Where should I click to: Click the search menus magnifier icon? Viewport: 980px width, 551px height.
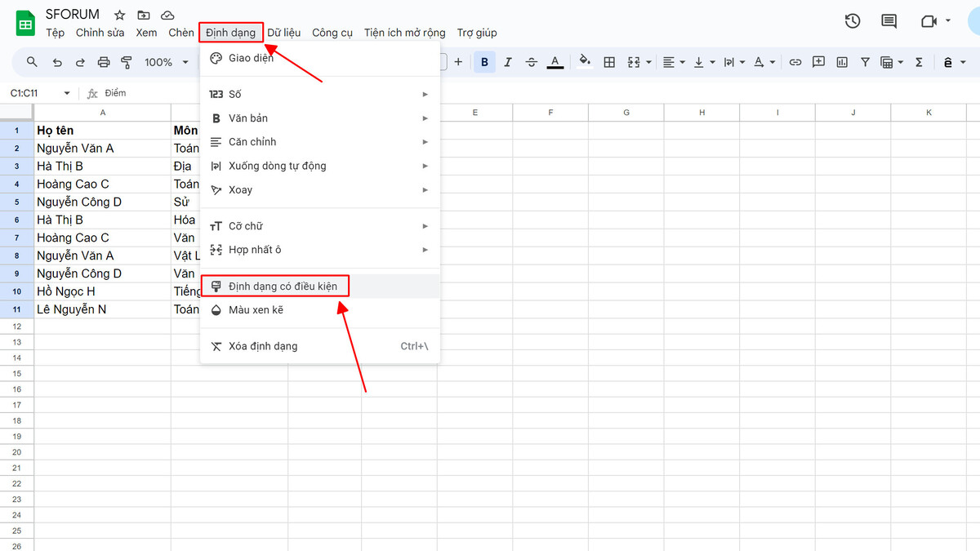(33, 62)
